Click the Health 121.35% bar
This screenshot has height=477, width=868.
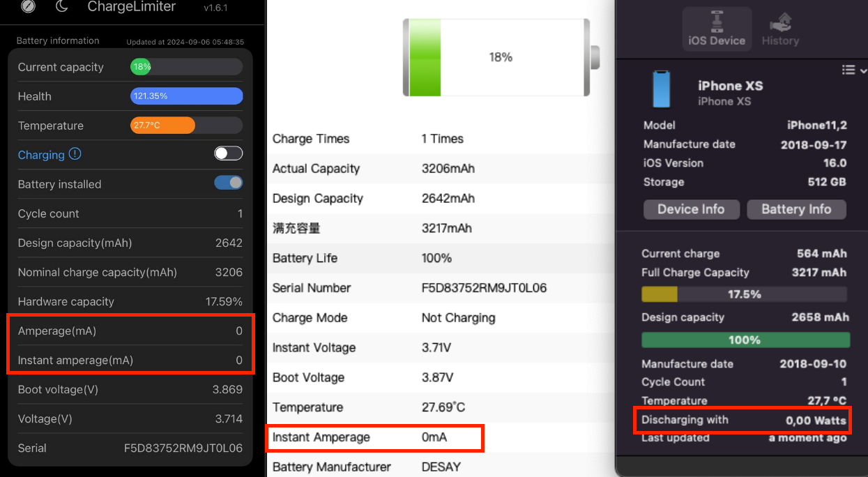pos(186,96)
